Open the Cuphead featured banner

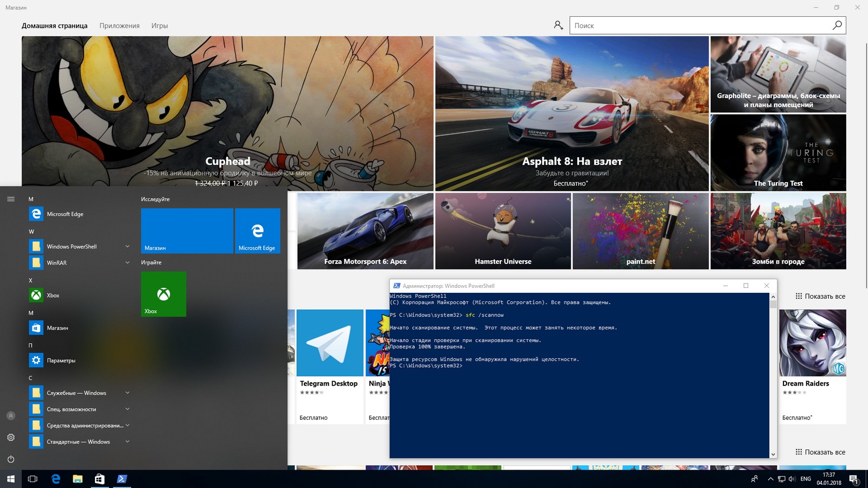228,113
